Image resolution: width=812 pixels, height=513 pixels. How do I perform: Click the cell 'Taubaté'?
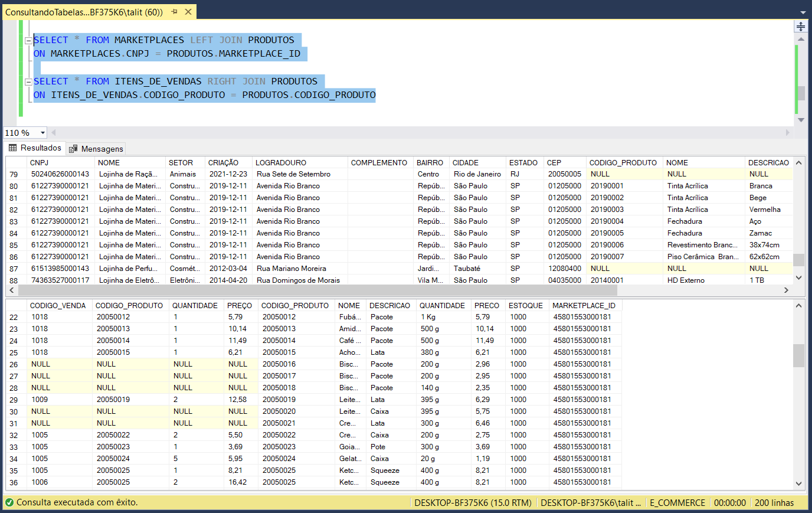[477, 269]
